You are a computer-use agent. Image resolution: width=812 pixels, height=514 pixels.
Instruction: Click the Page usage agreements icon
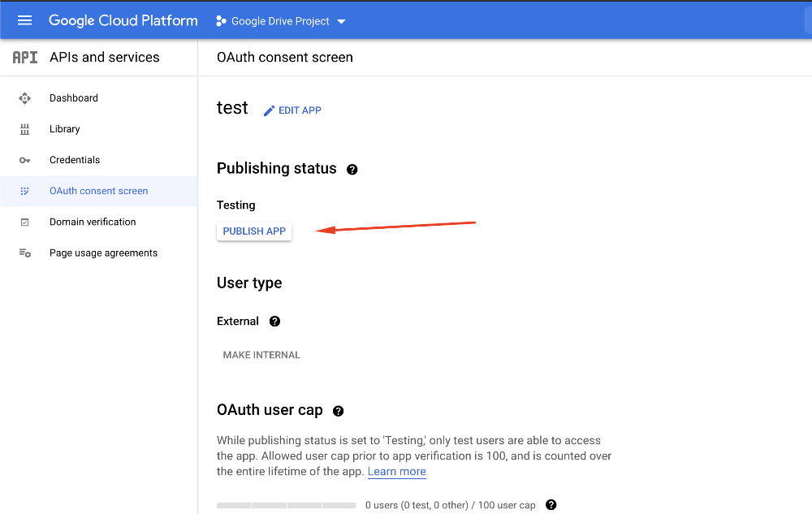pyautogui.click(x=25, y=253)
